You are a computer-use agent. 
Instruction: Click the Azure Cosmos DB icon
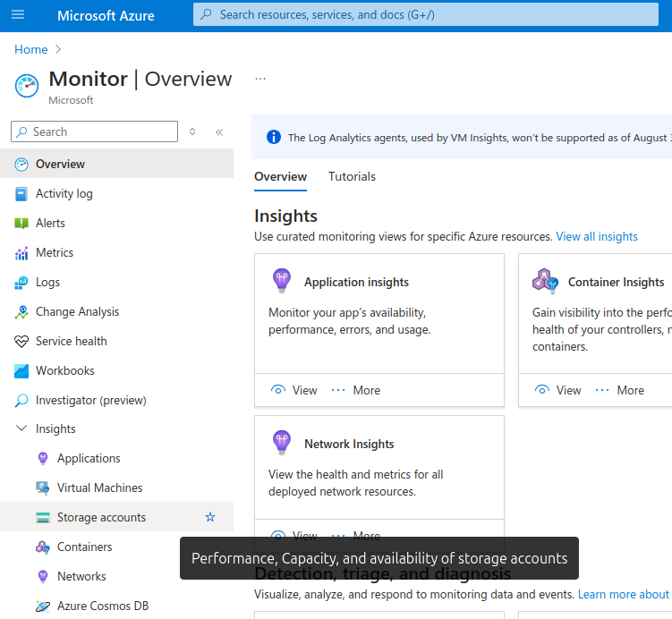pos(43,606)
